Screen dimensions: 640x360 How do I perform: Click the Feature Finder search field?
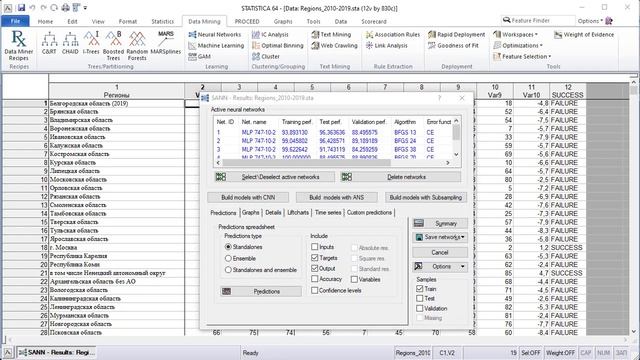pos(538,20)
